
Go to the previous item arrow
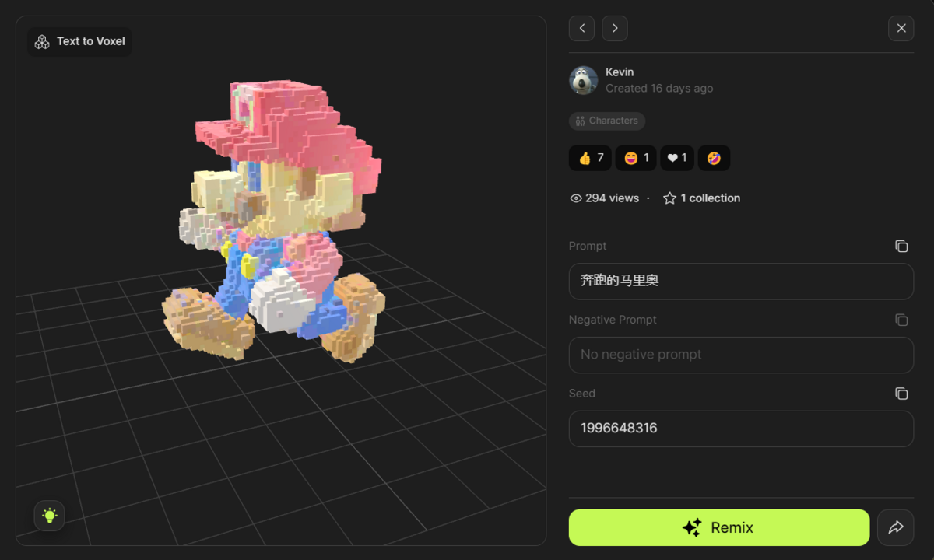coord(581,28)
